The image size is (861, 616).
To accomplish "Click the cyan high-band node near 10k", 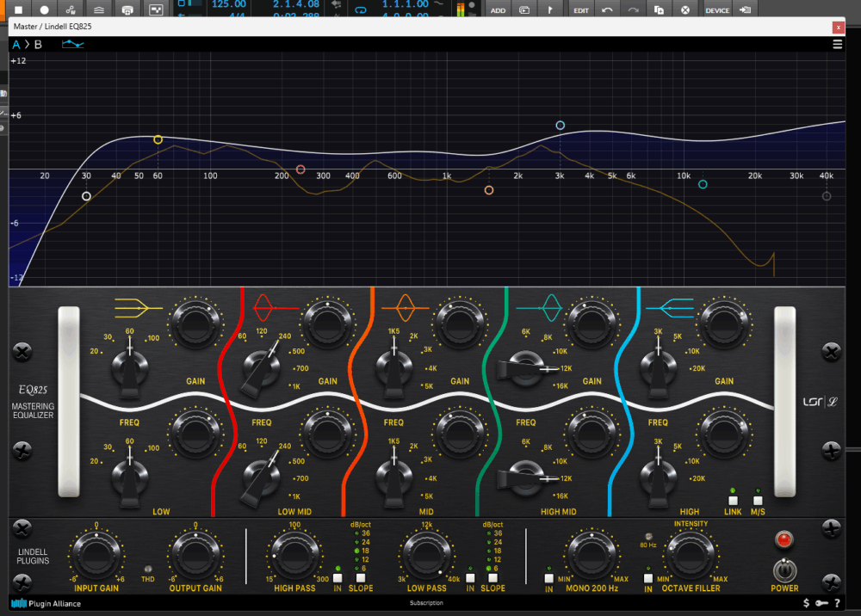I will pyautogui.click(x=703, y=184).
